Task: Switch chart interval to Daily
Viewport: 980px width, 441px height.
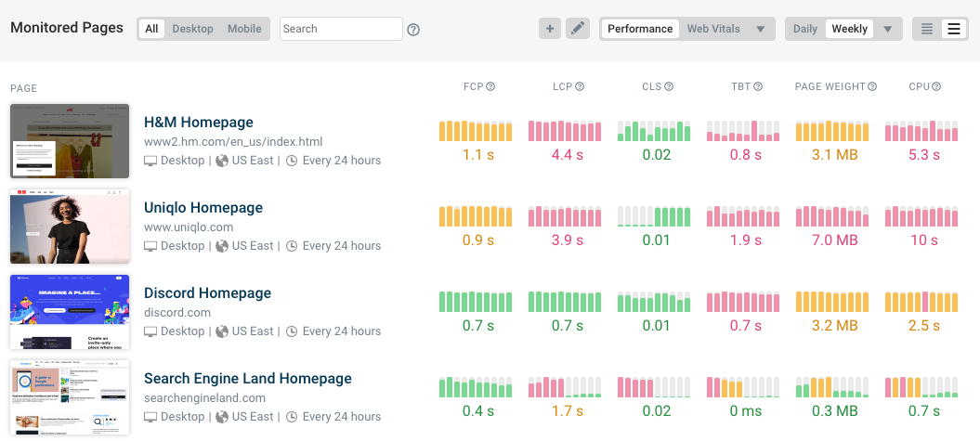Action: coord(805,29)
